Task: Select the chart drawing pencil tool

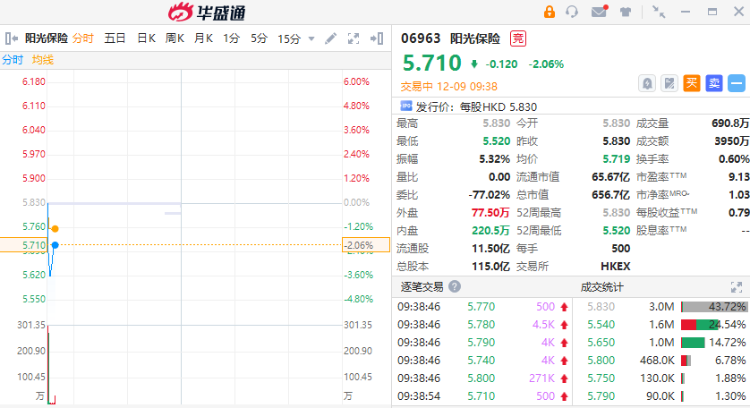Action: 331,39
